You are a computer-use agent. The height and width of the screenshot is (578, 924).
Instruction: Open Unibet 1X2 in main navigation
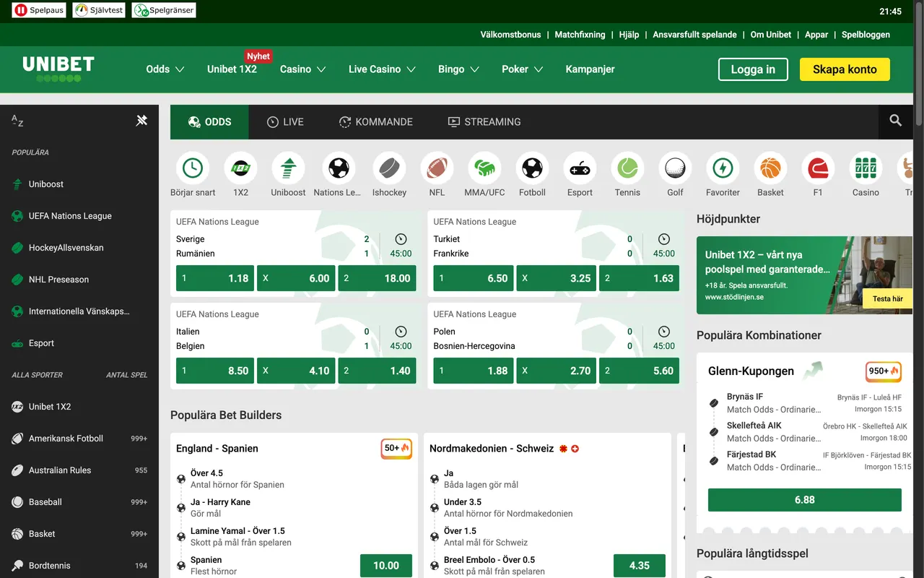[232, 69]
